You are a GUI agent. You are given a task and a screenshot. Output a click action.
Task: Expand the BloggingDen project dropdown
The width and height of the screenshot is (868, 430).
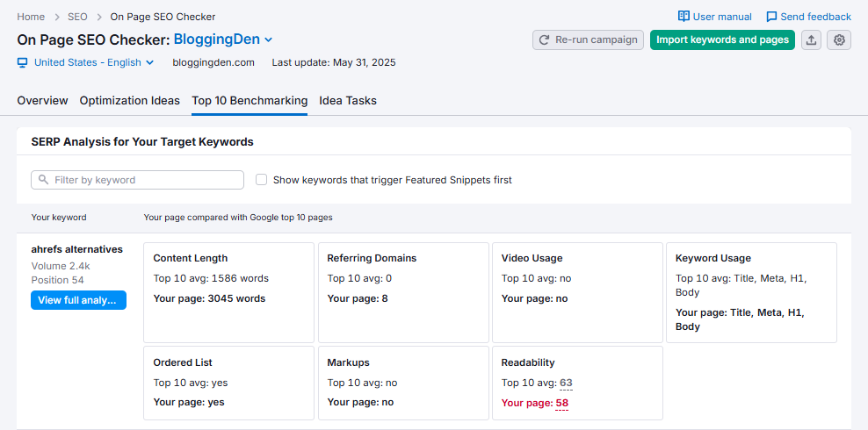tap(223, 39)
